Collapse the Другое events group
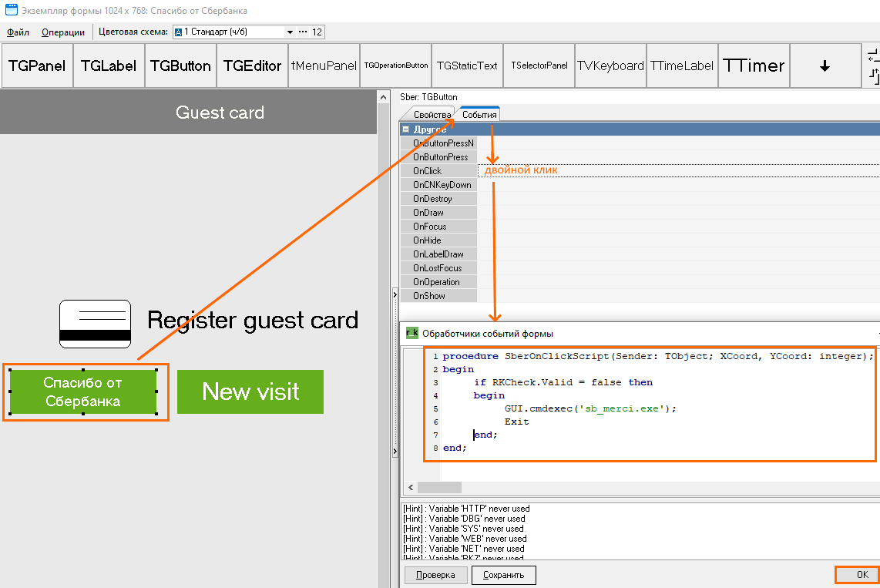The image size is (880, 588). [x=406, y=129]
